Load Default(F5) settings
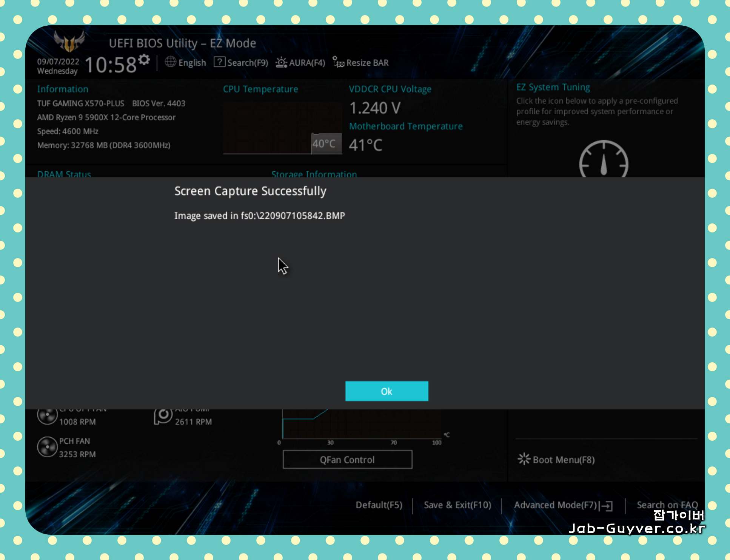730x560 pixels. tap(379, 505)
